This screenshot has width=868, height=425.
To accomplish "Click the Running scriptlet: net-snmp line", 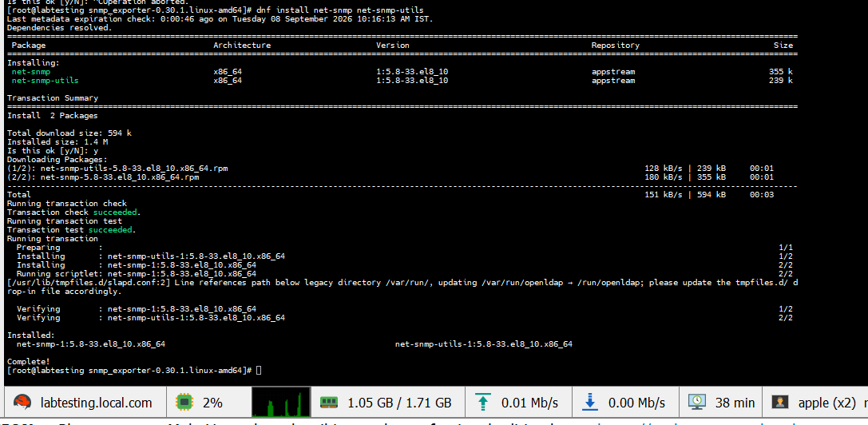I will coord(137,274).
